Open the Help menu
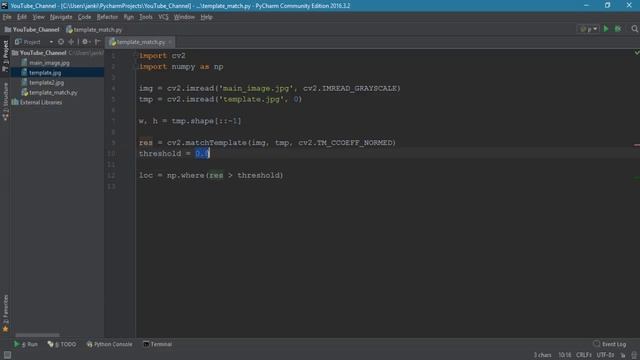Screen dimensions: 640x360 [x=206, y=17]
